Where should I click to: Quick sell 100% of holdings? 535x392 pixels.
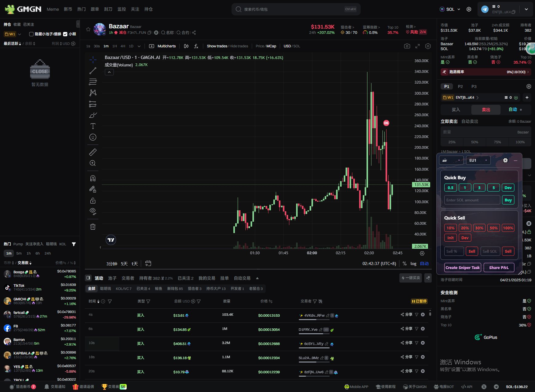(508, 228)
